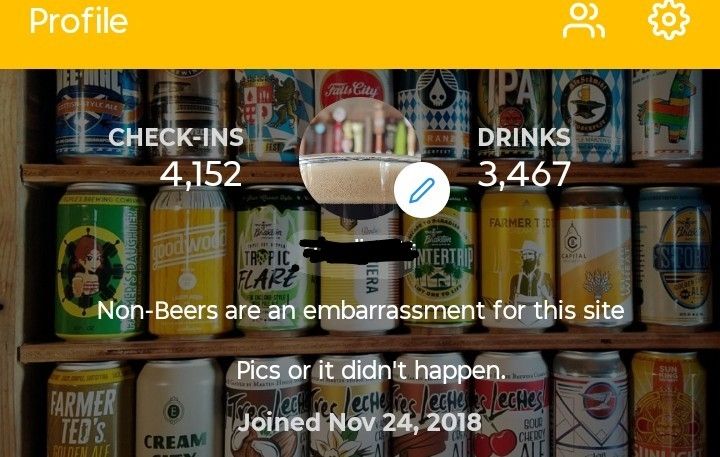720x457 pixels.
Task: Open the DRINKS label
Action: [524, 137]
